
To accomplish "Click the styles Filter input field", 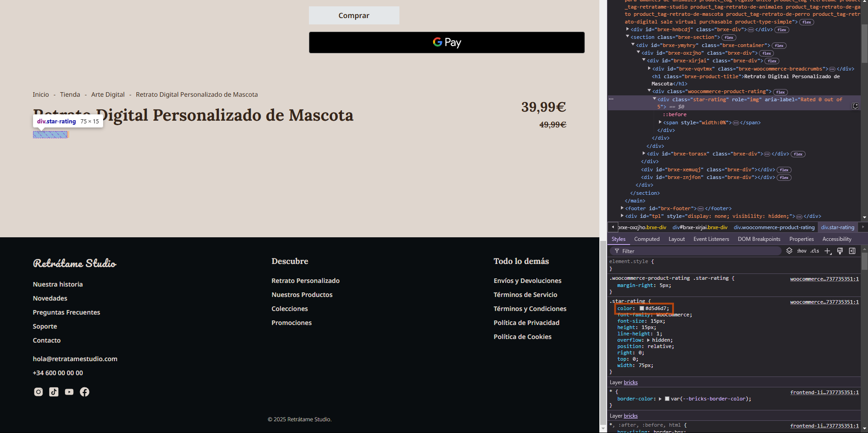I will coord(697,251).
